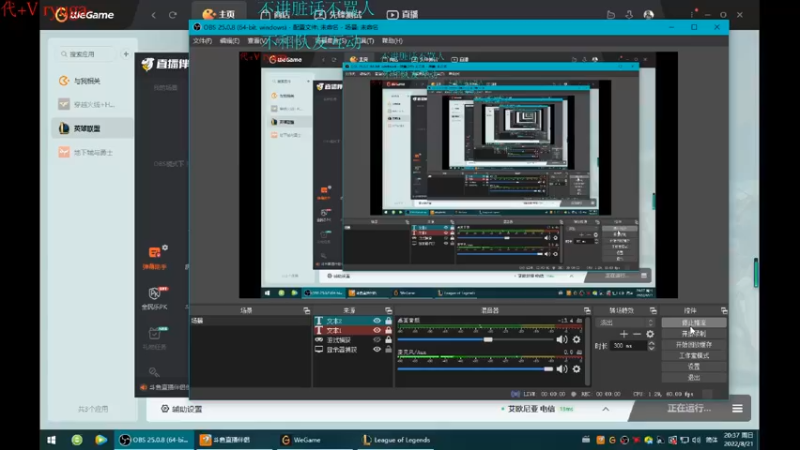Open WeGame user avatar icon
Image resolution: width=800 pixels, height=450 pixels.
click(x=648, y=15)
